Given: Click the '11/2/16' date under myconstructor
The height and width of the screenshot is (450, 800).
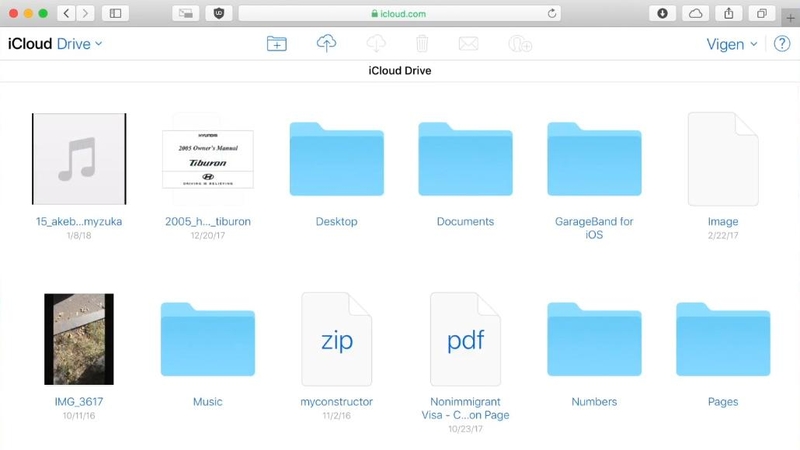Looking at the screenshot, I should [x=337, y=416].
